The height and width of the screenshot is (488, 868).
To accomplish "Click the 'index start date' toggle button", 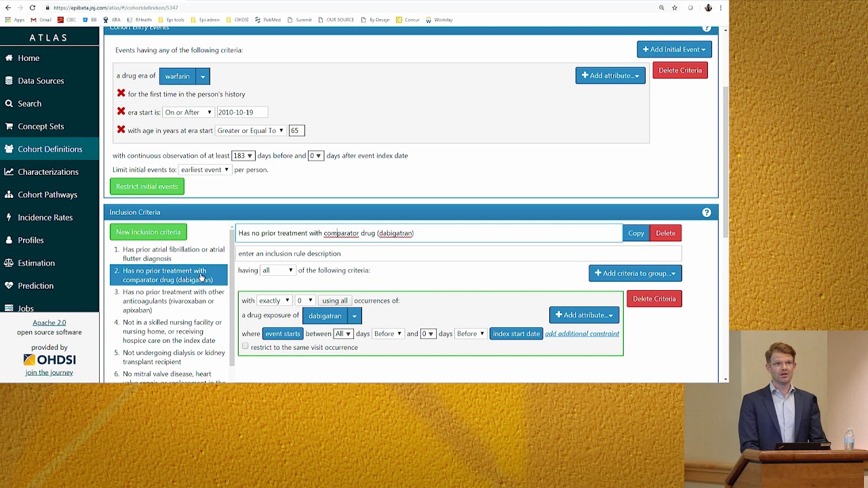I will (x=516, y=333).
